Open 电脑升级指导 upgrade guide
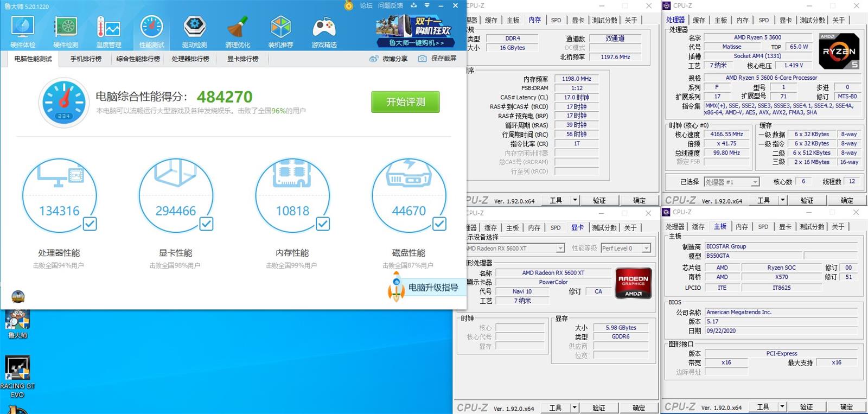 [x=426, y=288]
